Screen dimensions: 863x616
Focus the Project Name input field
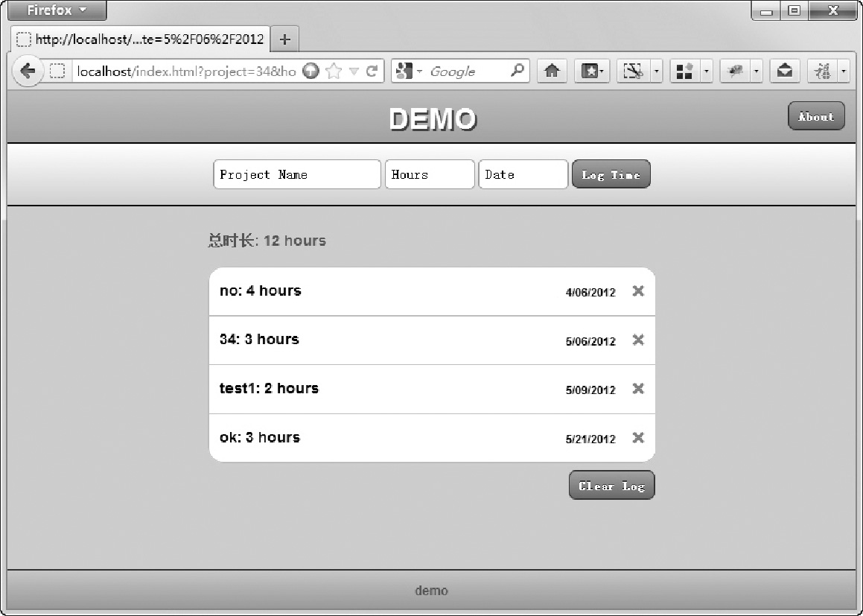click(x=297, y=174)
